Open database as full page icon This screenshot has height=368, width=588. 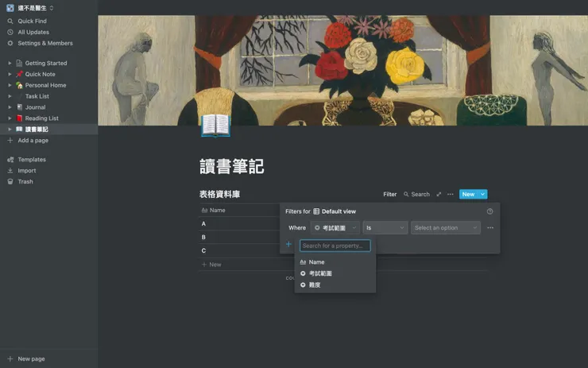click(x=439, y=194)
